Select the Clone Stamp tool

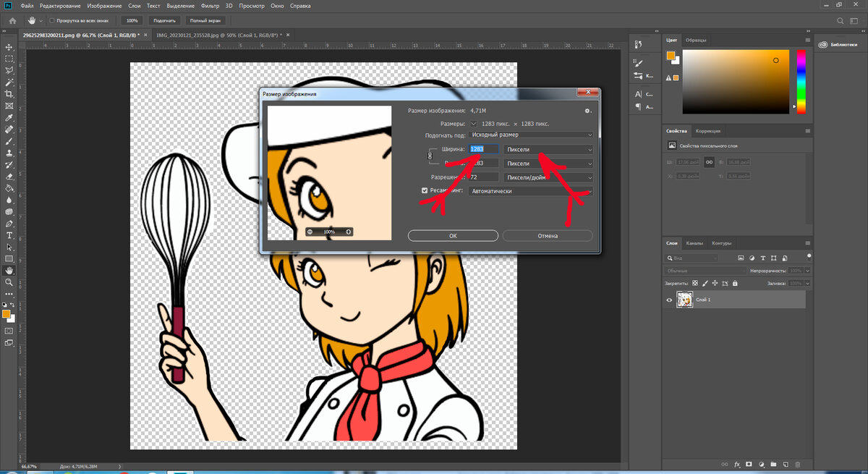click(x=9, y=153)
